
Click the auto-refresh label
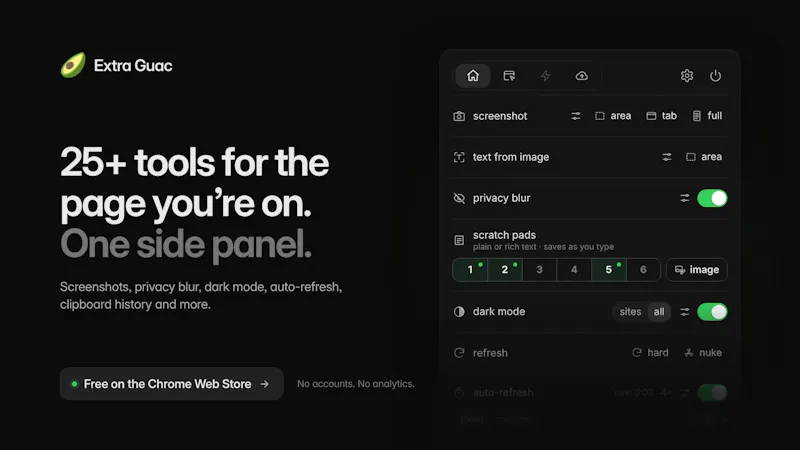503,392
